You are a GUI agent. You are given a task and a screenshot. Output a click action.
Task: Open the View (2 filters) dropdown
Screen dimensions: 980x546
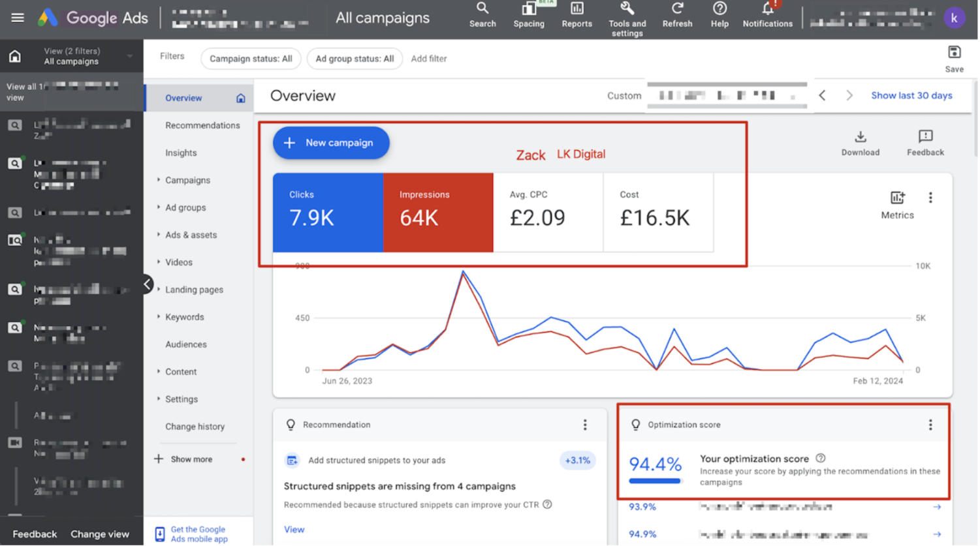pos(87,56)
